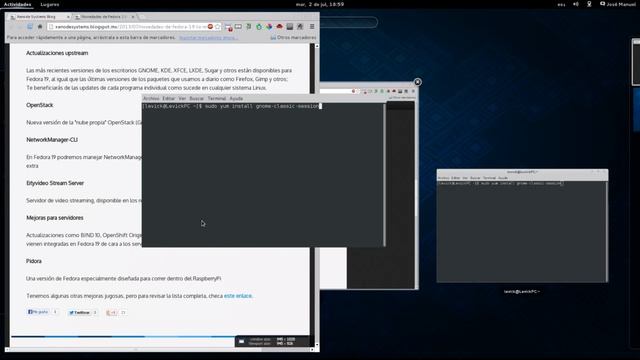Open the user menu José Manuel
The image size is (640, 360).
[618, 4]
